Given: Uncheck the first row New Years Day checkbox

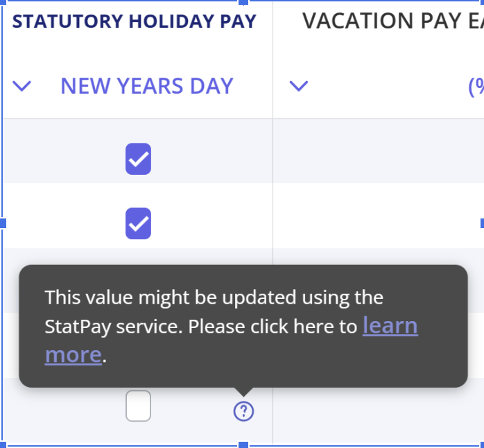Looking at the screenshot, I should [138, 160].
